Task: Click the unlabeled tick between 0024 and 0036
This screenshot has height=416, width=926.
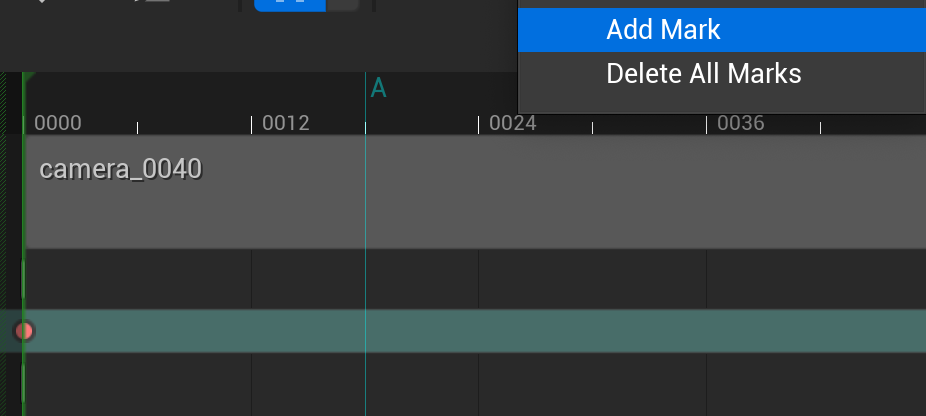Action: (x=593, y=127)
